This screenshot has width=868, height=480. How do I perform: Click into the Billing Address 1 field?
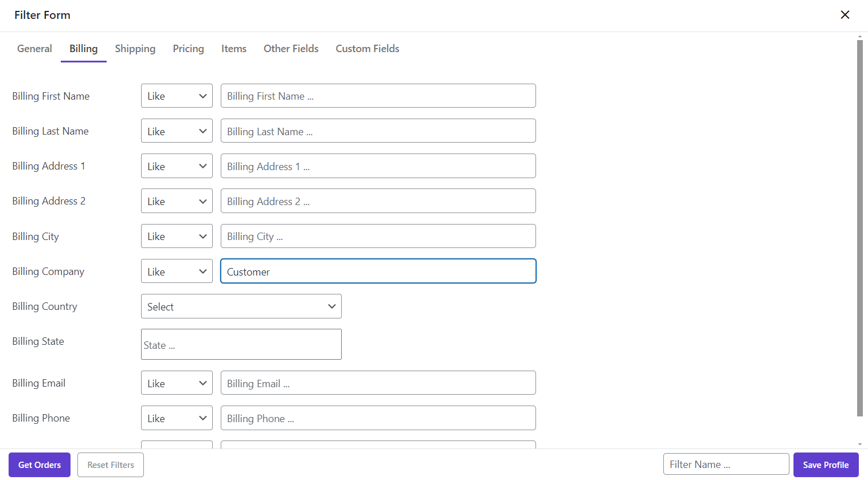point(378,166)
